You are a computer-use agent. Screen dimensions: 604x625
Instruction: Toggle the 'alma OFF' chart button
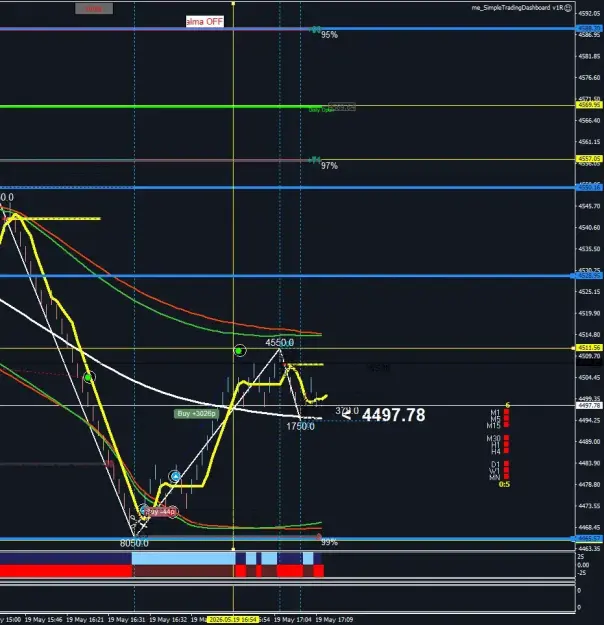click(205, 22)
